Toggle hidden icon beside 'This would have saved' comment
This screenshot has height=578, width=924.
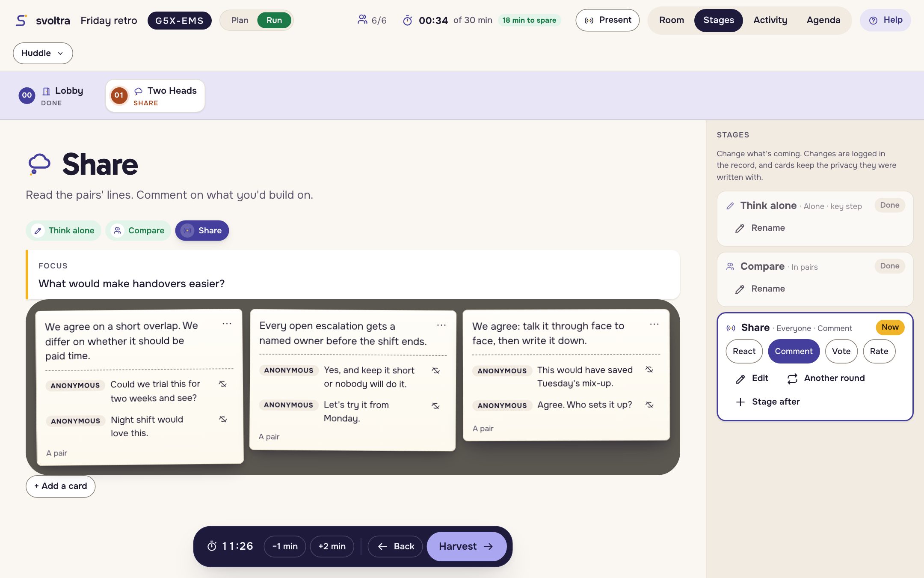pyautogui.click(x=649, y=369)
